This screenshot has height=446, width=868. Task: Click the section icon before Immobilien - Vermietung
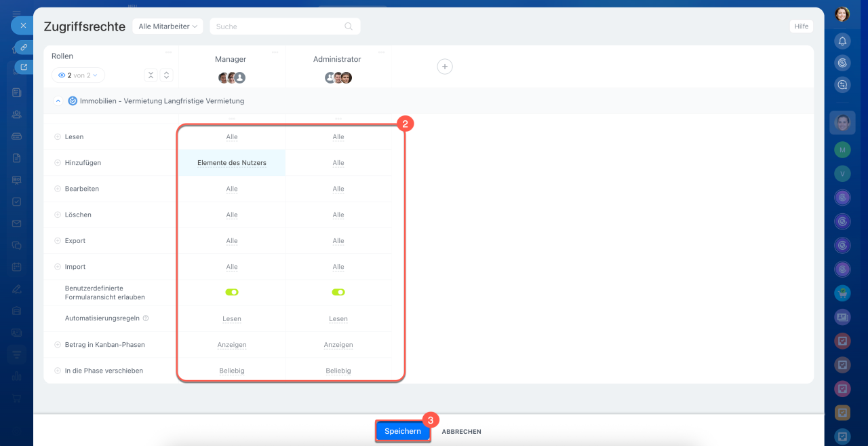(73, 100)
